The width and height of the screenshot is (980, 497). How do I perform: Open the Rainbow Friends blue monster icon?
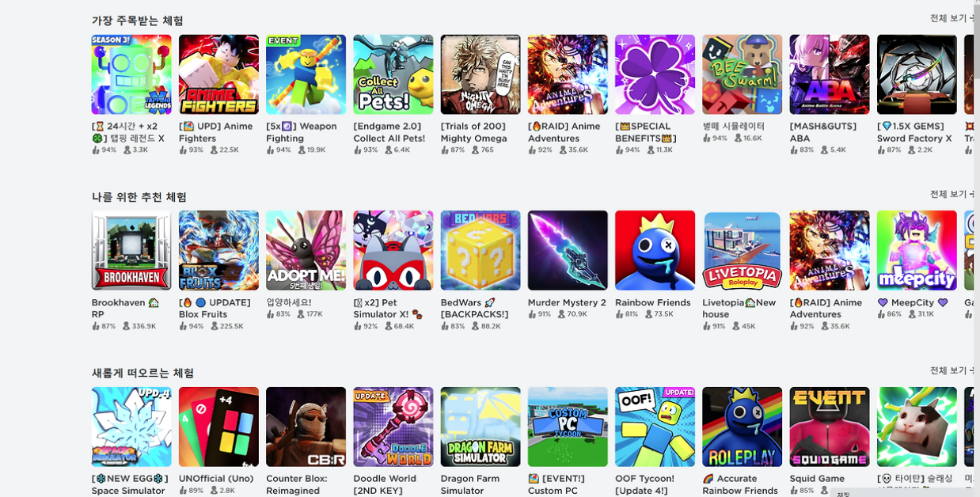point(655,250)
